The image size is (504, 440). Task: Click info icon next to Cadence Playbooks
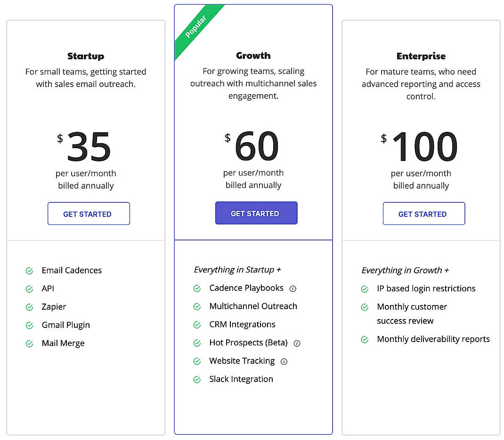pyautogui.click(x=293, y=288)
